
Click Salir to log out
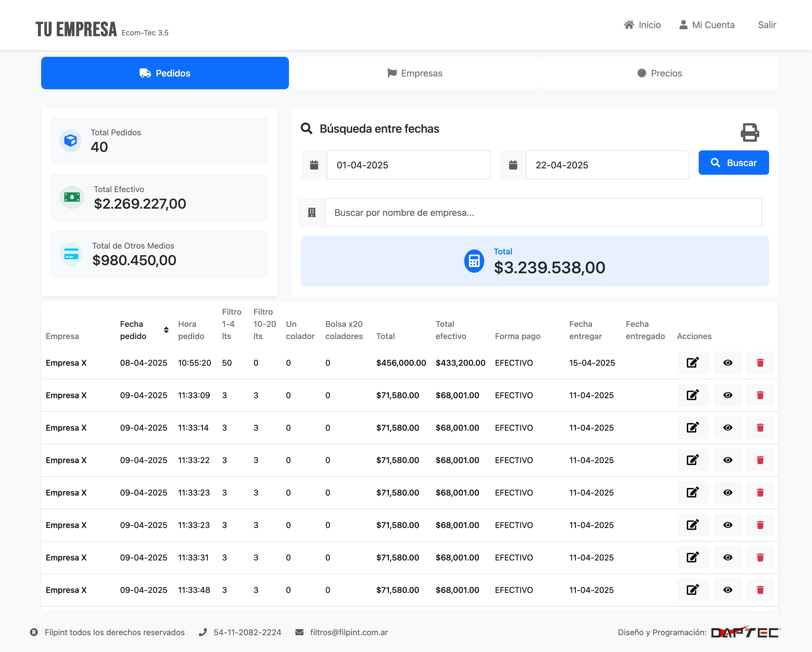[x=767, y=25]
